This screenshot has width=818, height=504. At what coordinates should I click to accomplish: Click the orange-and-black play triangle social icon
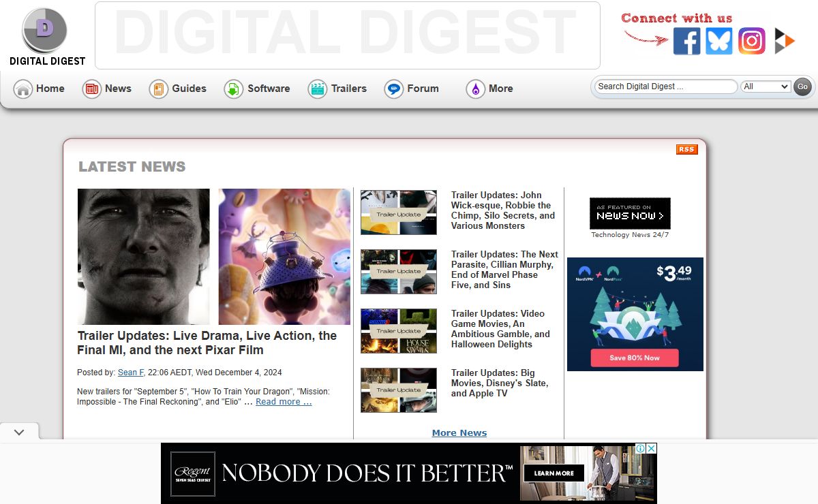[785, 42]
